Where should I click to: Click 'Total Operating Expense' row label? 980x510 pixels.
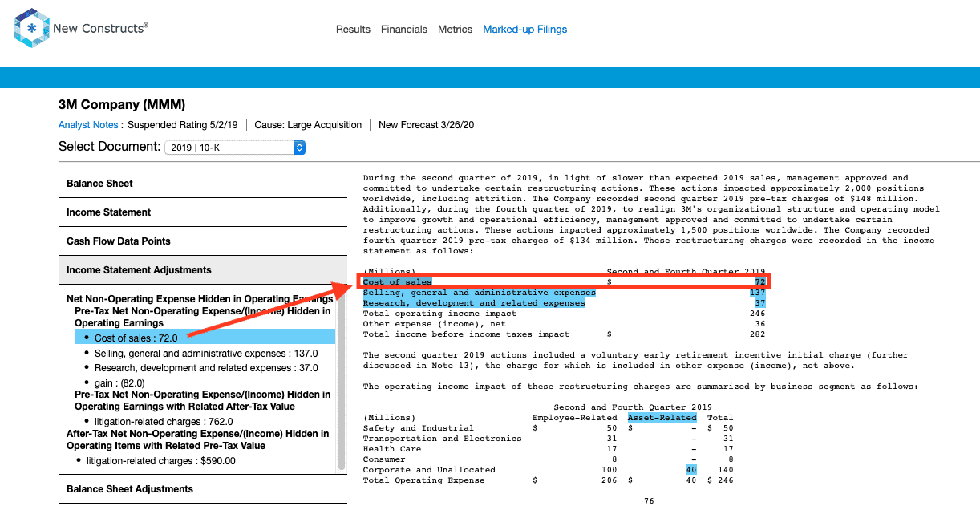pyautogui.click(x=423, y=480)
